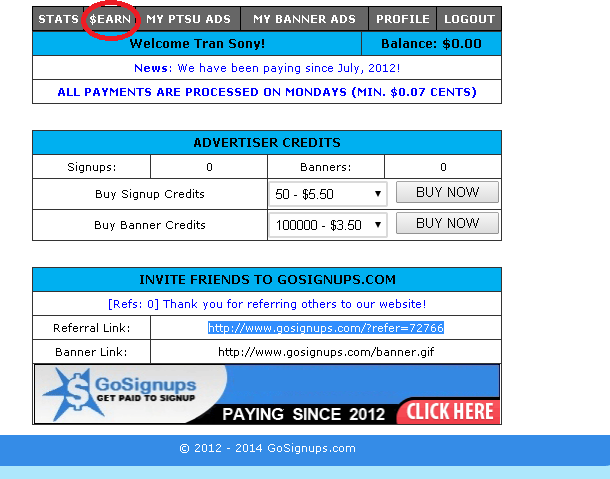Click the GoSignups banner image
610x479 pixels.
pos(267,394)
